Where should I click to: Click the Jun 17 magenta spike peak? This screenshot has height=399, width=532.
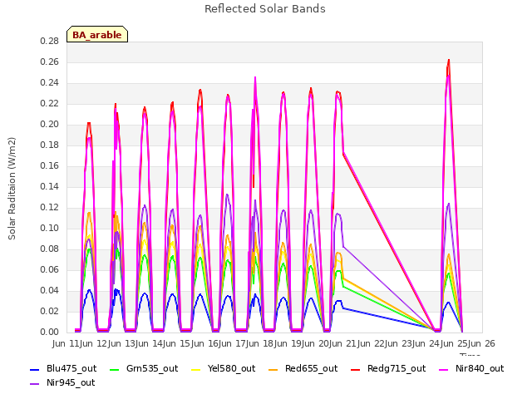(255, 78)
